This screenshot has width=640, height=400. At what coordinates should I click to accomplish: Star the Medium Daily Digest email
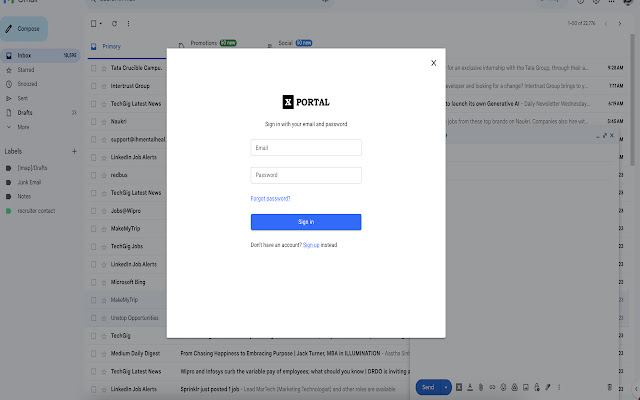click(104, 353)
